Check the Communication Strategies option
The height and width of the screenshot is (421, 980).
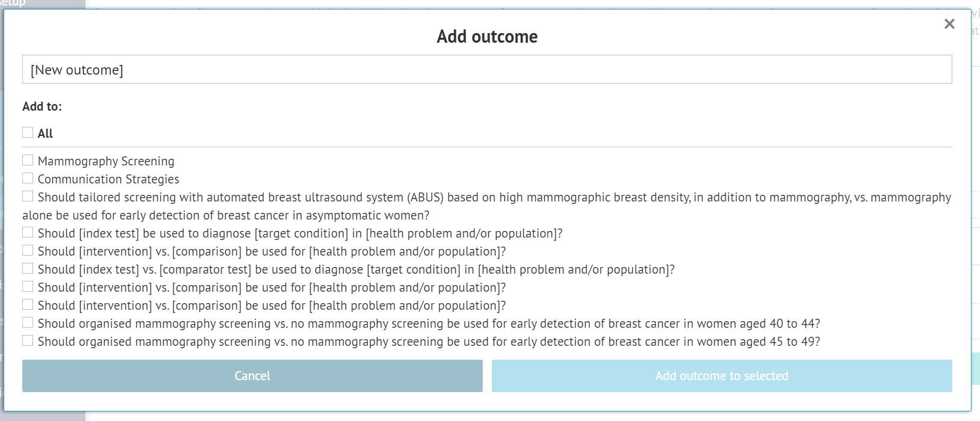(27, 178)
